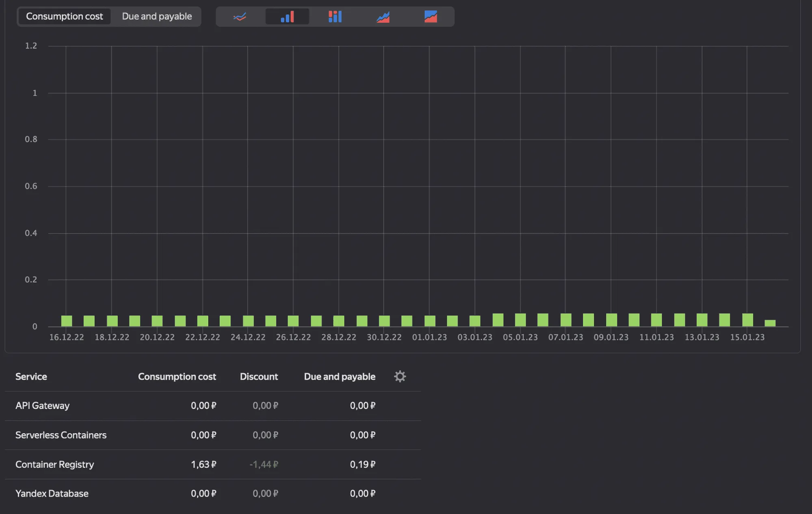The image size is (812, 514).
Task: Select the stacked bar chart icon
Action: tap(335, 17)
